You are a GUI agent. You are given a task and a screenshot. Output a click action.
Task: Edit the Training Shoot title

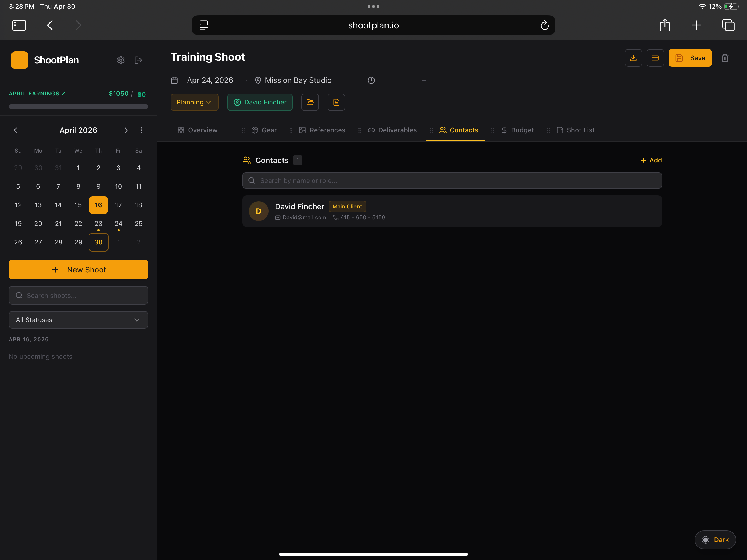click(208, 57)
